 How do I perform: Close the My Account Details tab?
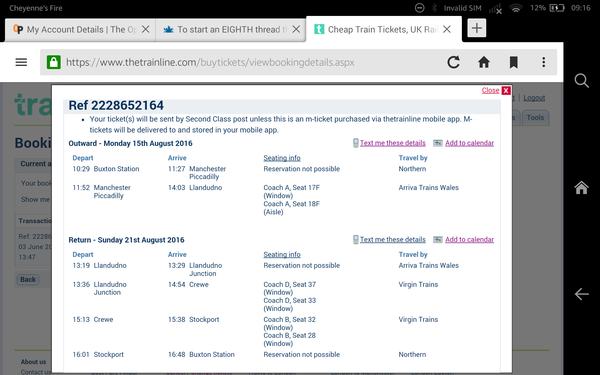tap(145, 29)
